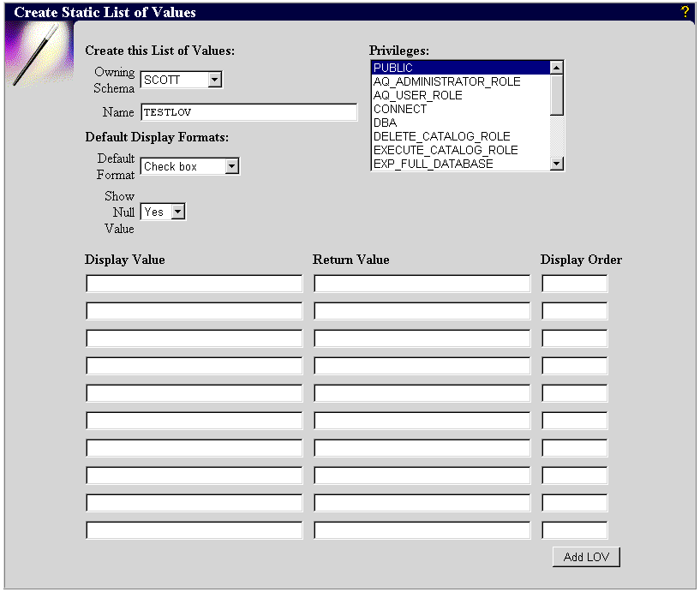Screen dimensions: 700x592
Task: Click the Name field containing TESTLOV
Action: click(x=248, y=112)
